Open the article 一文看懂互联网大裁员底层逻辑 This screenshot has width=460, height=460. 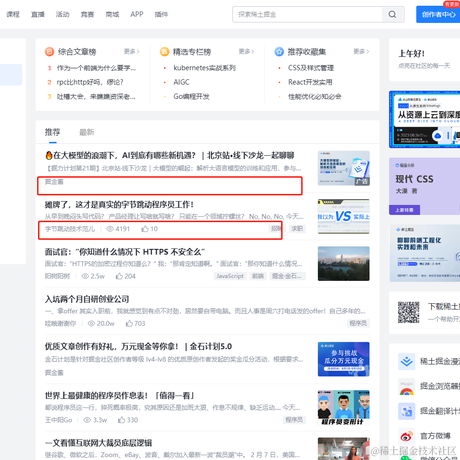98,443
